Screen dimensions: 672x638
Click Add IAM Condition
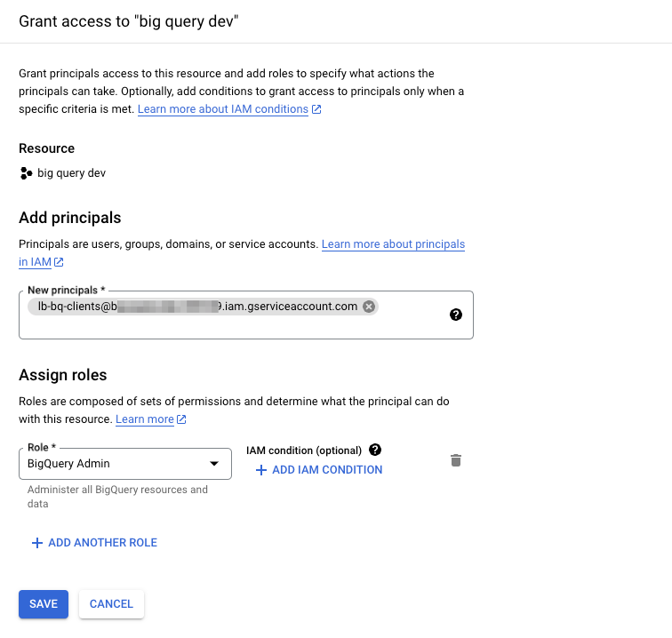point(327,470)
